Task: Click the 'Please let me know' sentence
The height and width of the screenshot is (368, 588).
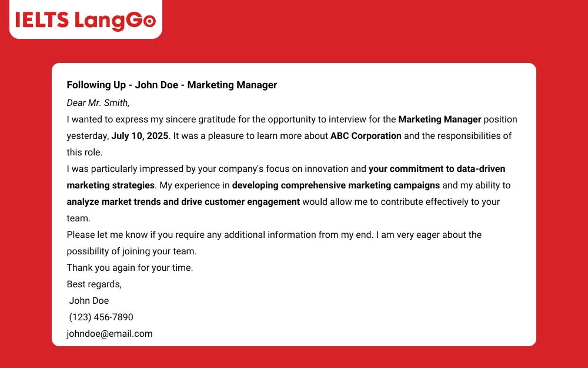Action: point(220,235)
